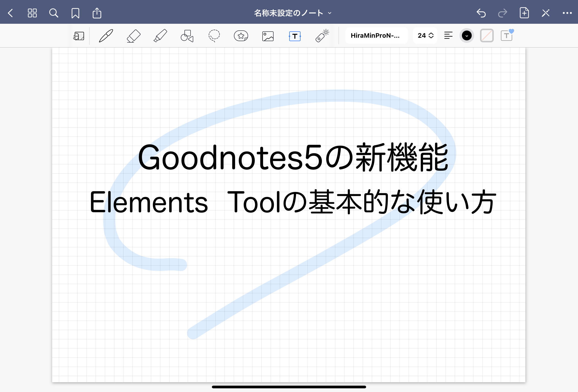Add a new page to the notebook
578x392 pixels.
[x=524, y=13]
